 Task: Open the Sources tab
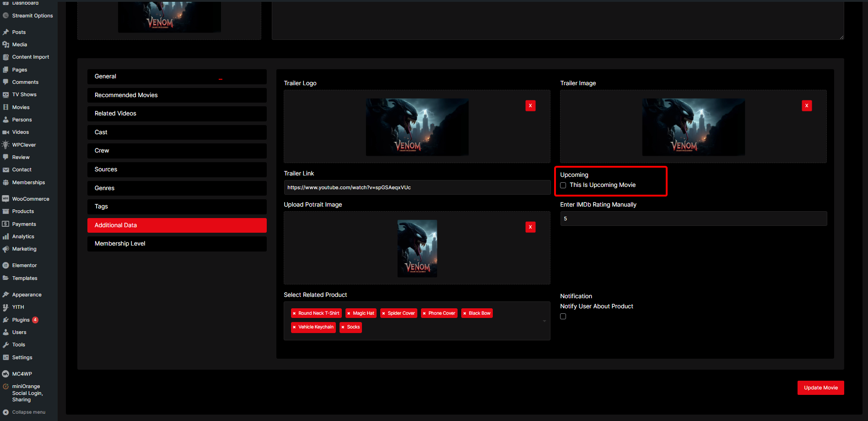pyautogui.click(x=177, y=169)
